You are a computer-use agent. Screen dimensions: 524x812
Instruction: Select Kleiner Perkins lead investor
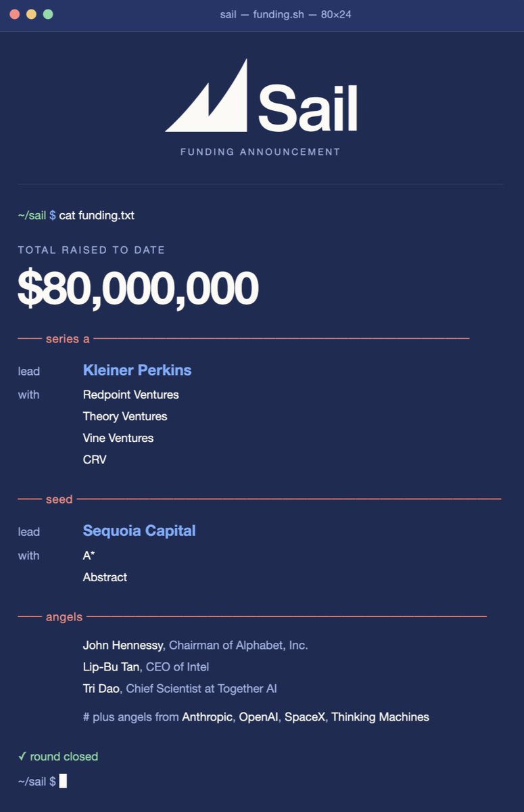137,370
